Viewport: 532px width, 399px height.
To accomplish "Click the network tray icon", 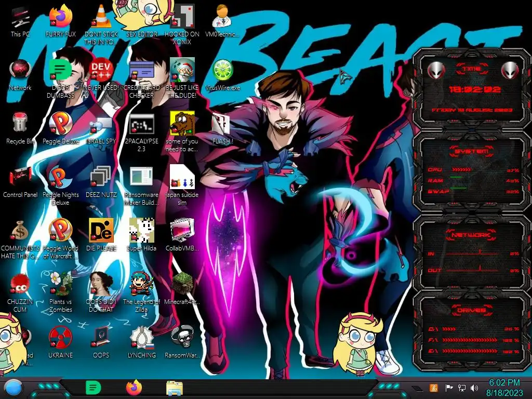I will (462, 388).
